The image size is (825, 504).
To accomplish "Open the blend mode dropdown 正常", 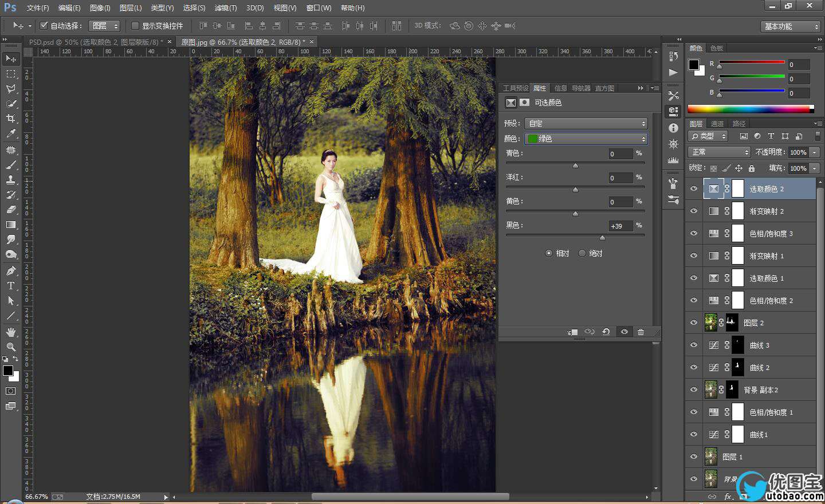I will point(718,152).
